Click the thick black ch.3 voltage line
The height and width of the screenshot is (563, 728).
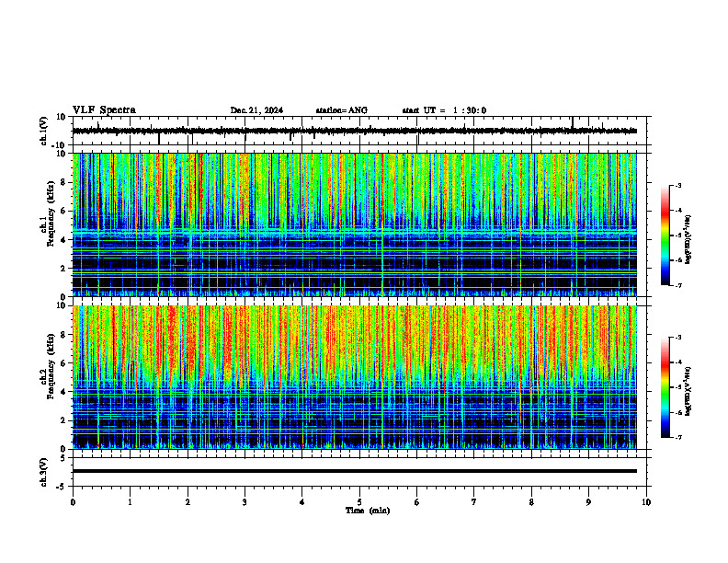click(x=354, y=471)
